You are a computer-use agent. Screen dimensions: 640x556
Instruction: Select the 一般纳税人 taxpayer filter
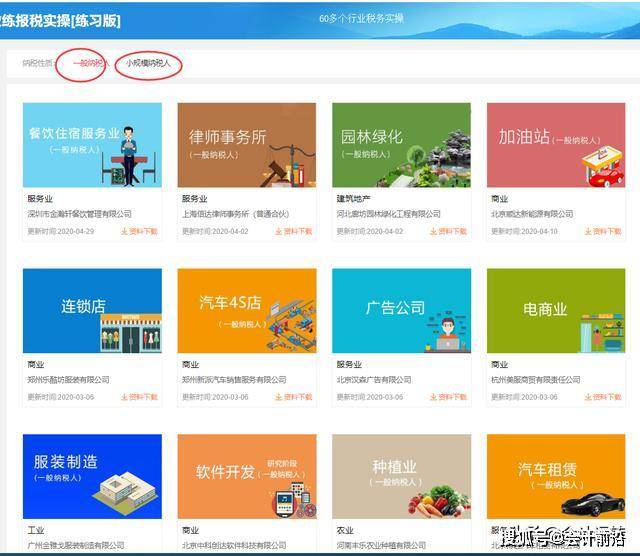(x=90, y=63)
